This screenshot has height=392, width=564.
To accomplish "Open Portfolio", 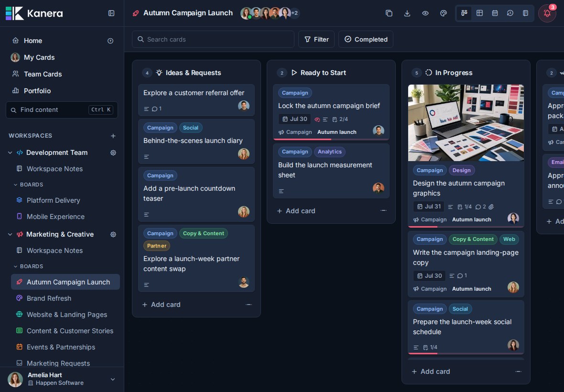I will click(x=37, y=91).
